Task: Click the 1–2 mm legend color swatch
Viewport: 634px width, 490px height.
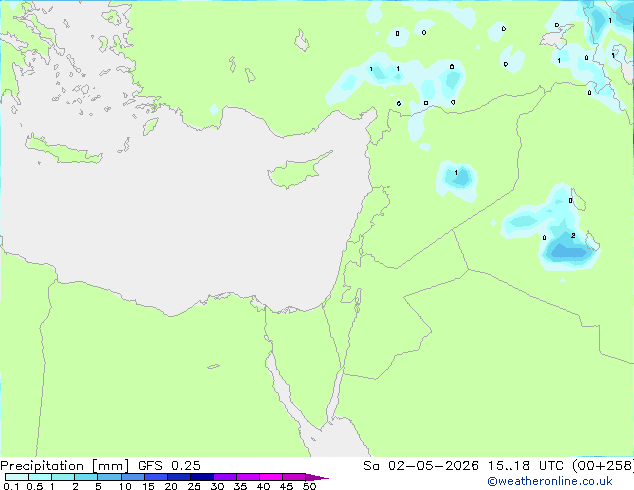Action: click(63, 477)
